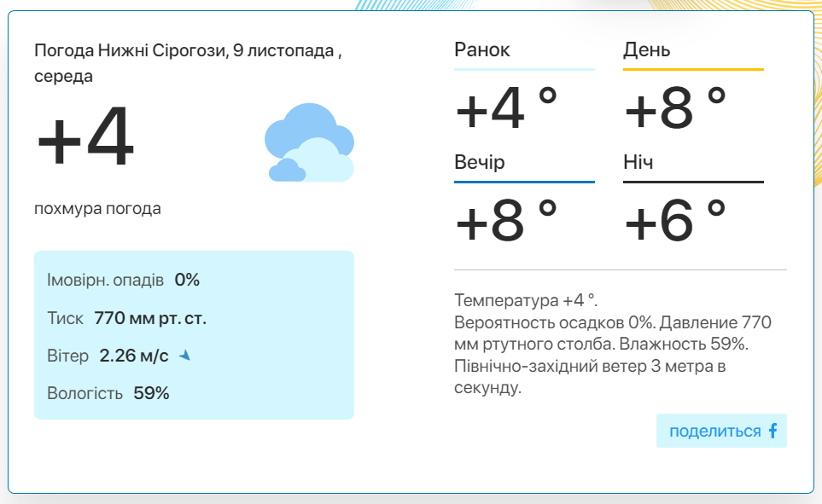Click the Facebook icon on share button
Image resolution: width=822 pixels, height=504 pixels.
tap(772, 432)
